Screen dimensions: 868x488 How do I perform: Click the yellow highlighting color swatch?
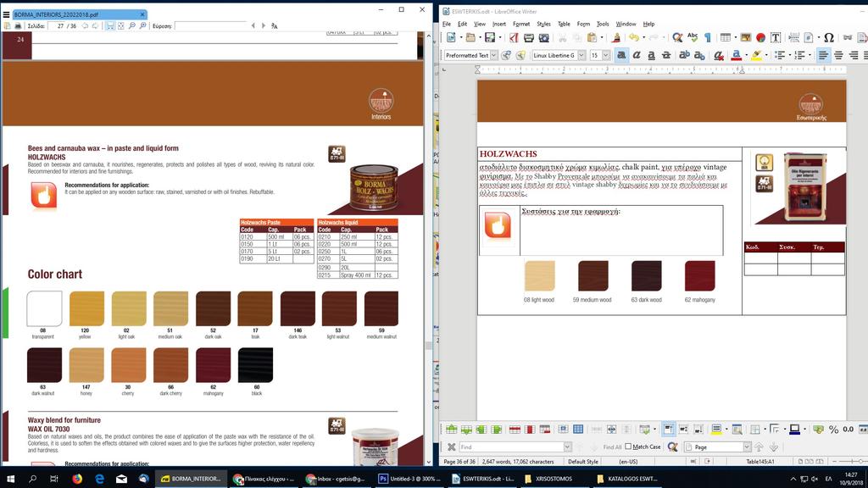(756, 55)
